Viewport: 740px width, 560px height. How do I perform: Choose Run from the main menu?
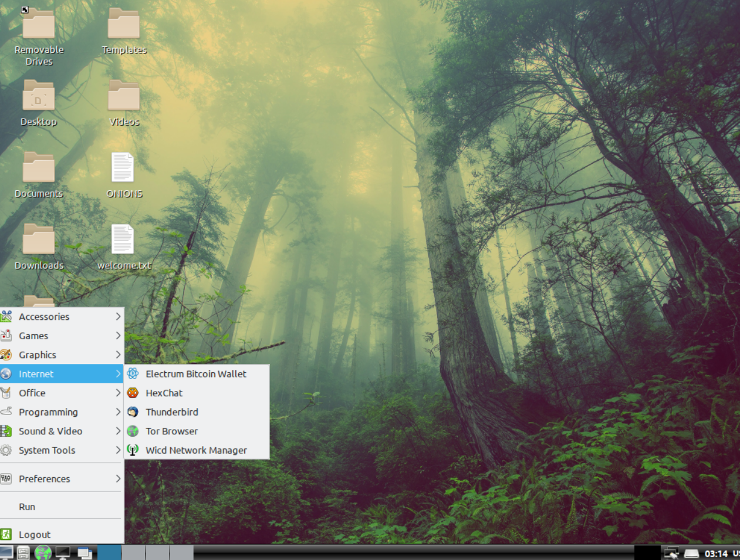[62, 507]
